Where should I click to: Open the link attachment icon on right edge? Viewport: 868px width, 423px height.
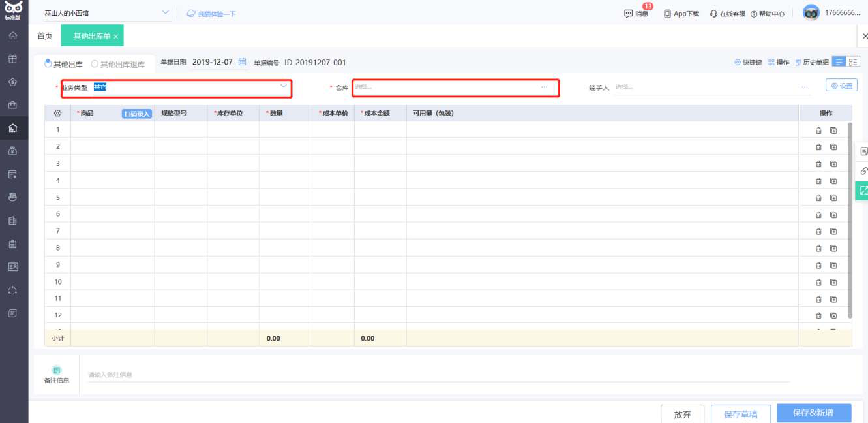[863, 171]
